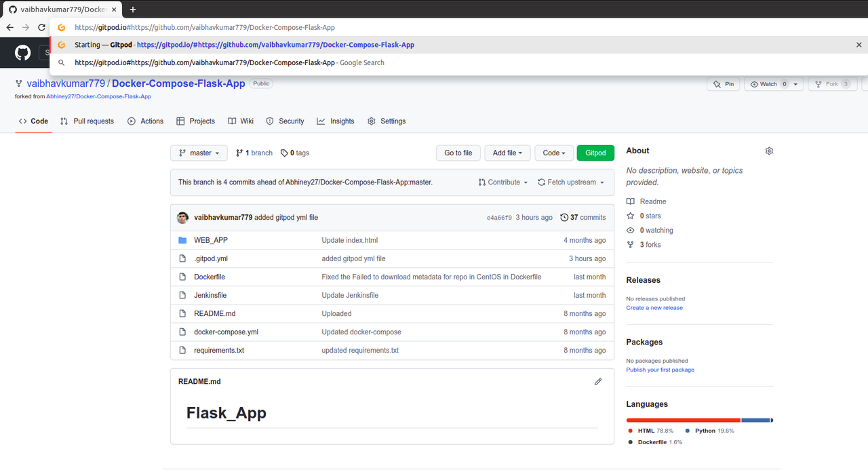Open the Projects tab
The image size is (868, 472).
pyautogui.click(x=195, y=121)
